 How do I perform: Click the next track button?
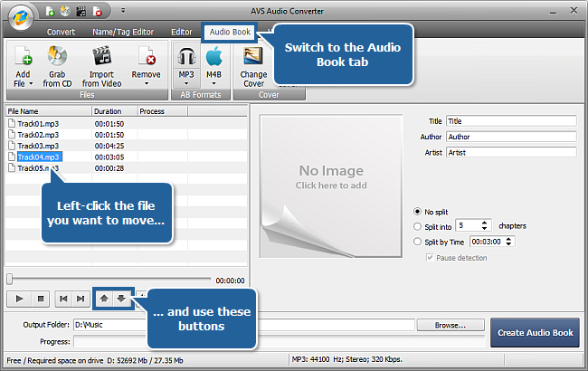[81, 299]
